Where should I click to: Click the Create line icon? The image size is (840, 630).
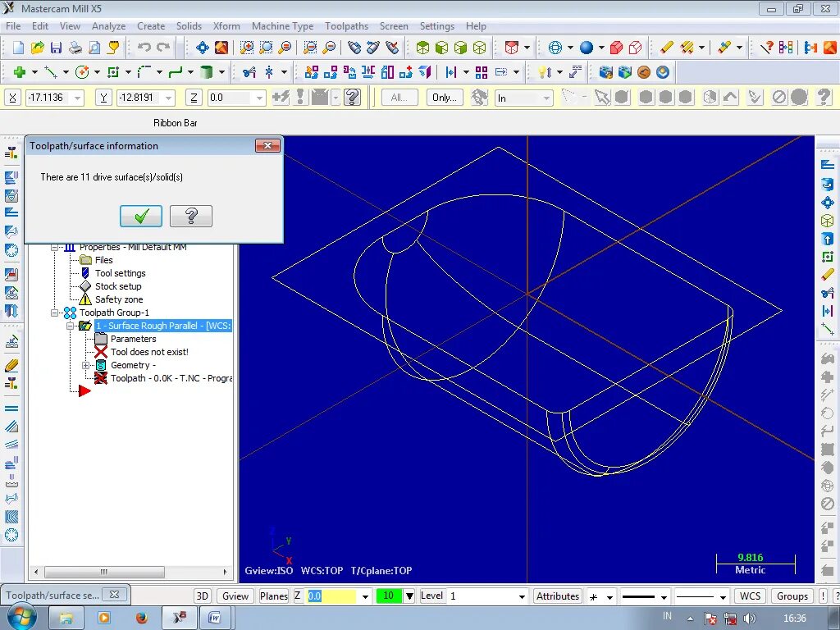pyautogui.click(x=51, y=72)
